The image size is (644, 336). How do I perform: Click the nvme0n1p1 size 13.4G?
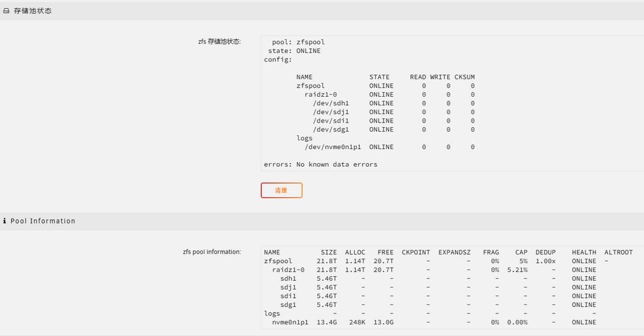[327, 322]
